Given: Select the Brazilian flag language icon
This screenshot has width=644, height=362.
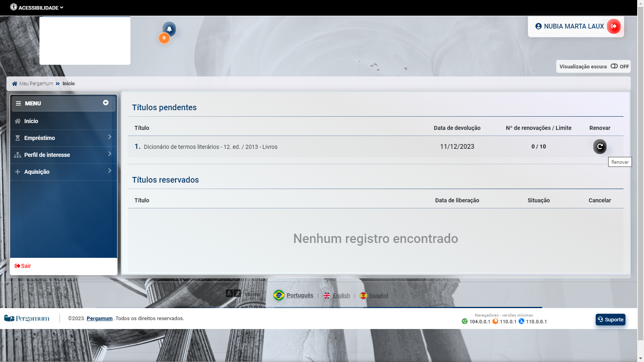Looking at the screenshot, I should click(279, 295).
